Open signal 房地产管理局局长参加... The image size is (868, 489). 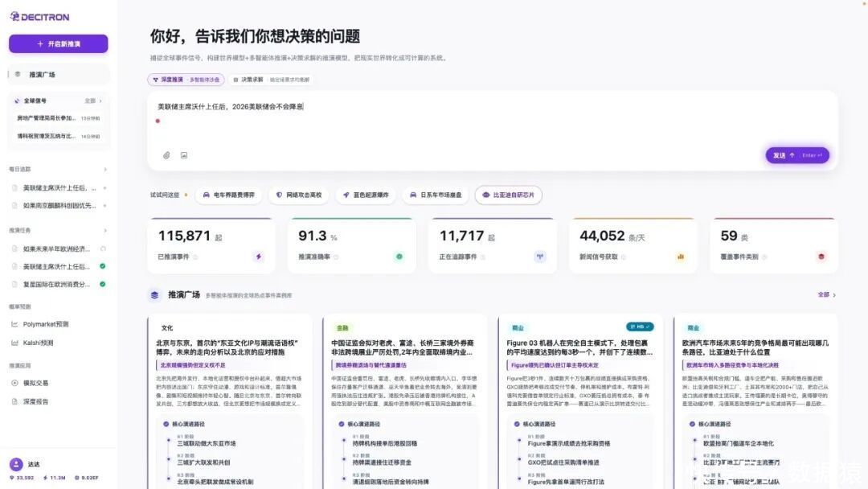point(58,118)
